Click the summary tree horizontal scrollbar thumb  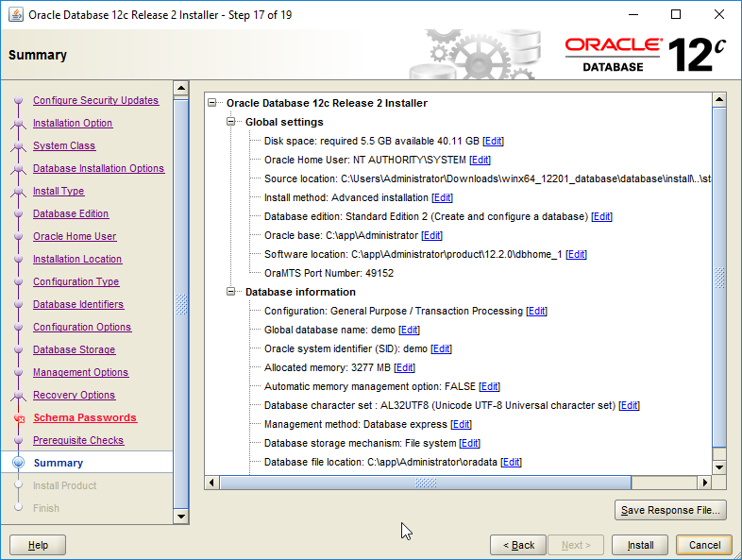click(x=426, y=483)
